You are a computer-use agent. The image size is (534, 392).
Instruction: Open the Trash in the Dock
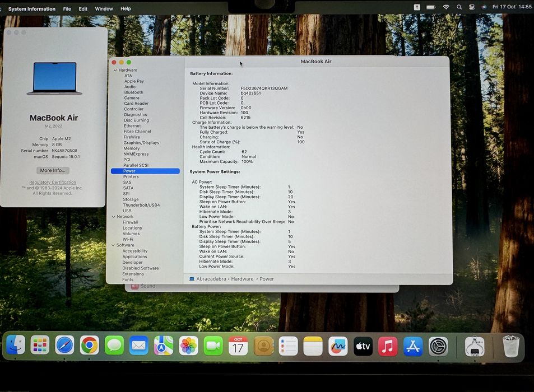(511, 346)
